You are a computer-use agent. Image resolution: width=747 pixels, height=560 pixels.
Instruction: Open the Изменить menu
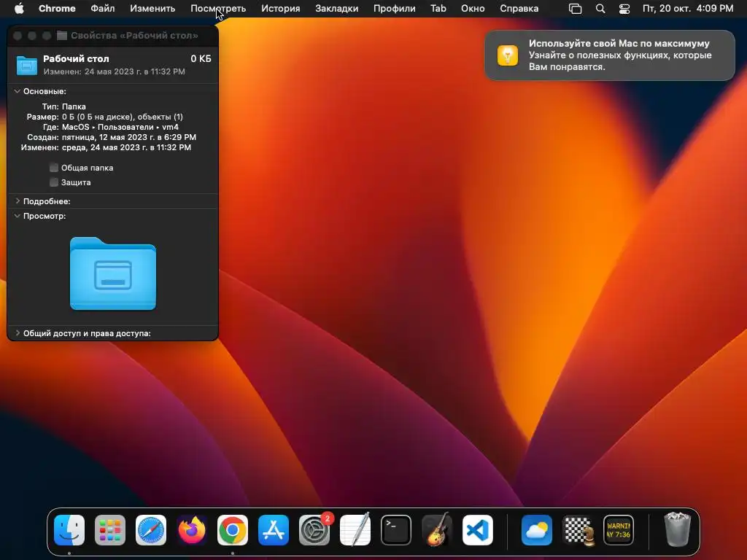tap(152, 9)
